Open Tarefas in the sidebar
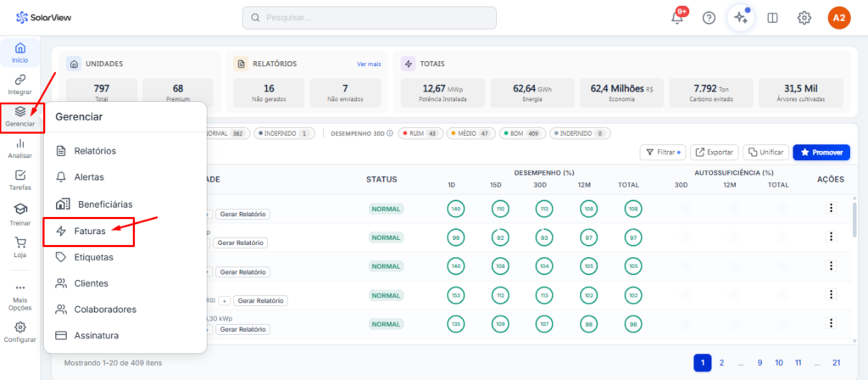 [x=19, y=181]
